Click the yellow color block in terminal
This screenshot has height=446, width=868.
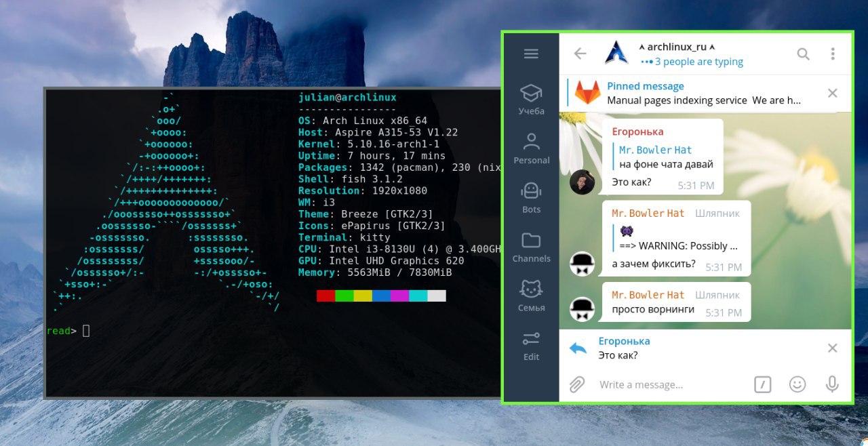coord(363,296)
